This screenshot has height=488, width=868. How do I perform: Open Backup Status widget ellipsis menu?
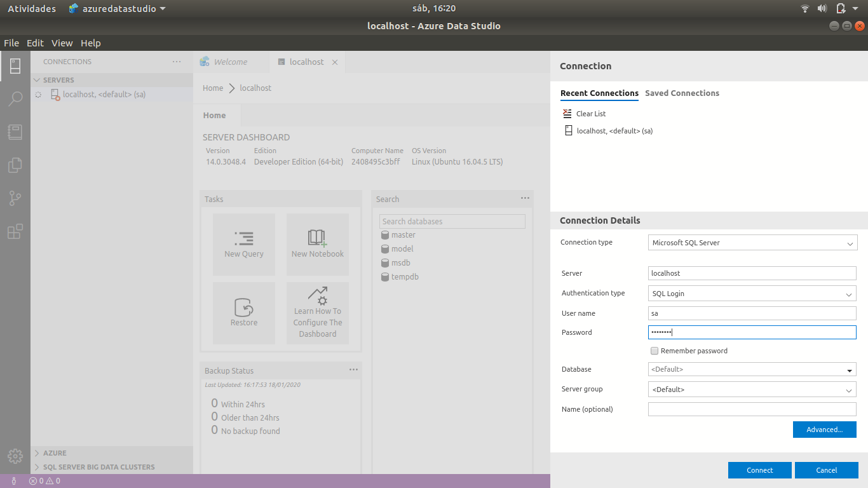pos(353,370)
